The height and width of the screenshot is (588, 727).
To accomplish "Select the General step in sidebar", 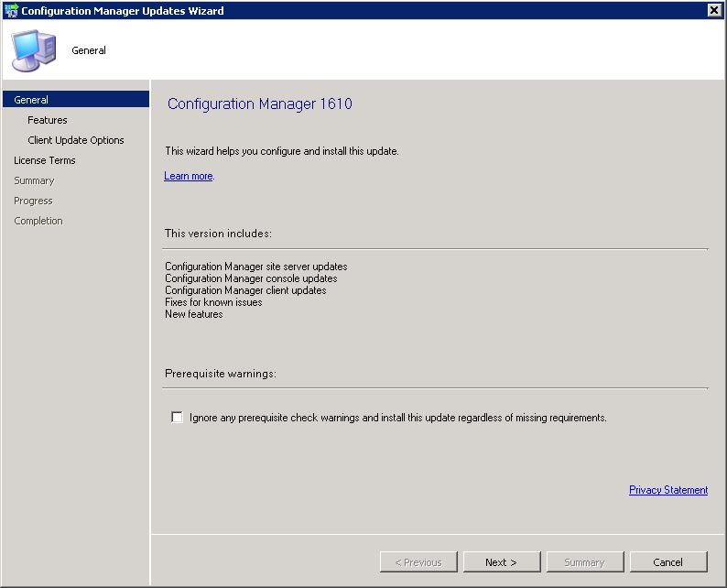I will (76, 100).
